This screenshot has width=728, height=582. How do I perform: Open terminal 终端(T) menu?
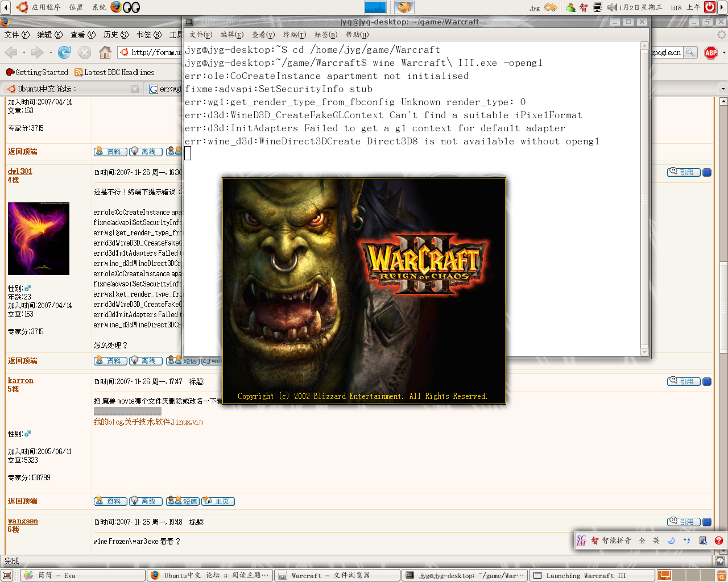click(x=295, y=35)
